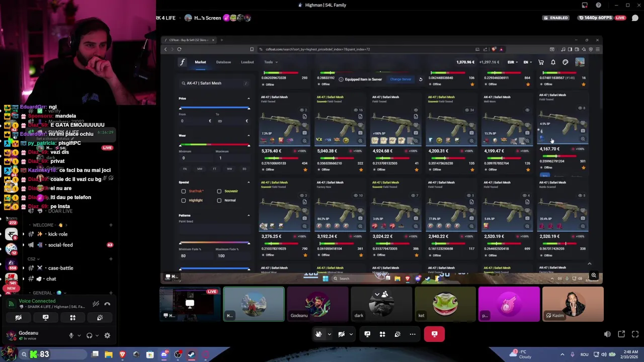Select the BS wear shortcut
This screenshot has height=362, width=644.
[245, 169]
